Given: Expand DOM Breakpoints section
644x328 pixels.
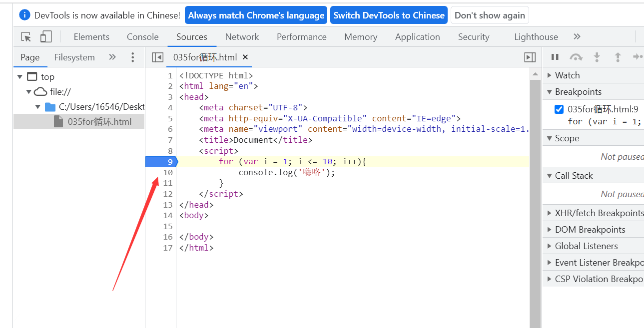Looking at the screenshot, I should (x=593, y=230).
